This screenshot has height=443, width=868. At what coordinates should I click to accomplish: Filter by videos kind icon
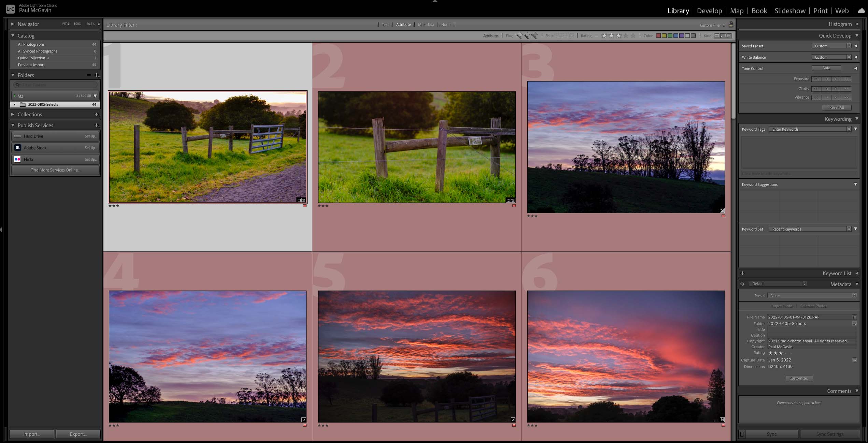(x=729, y=36)
